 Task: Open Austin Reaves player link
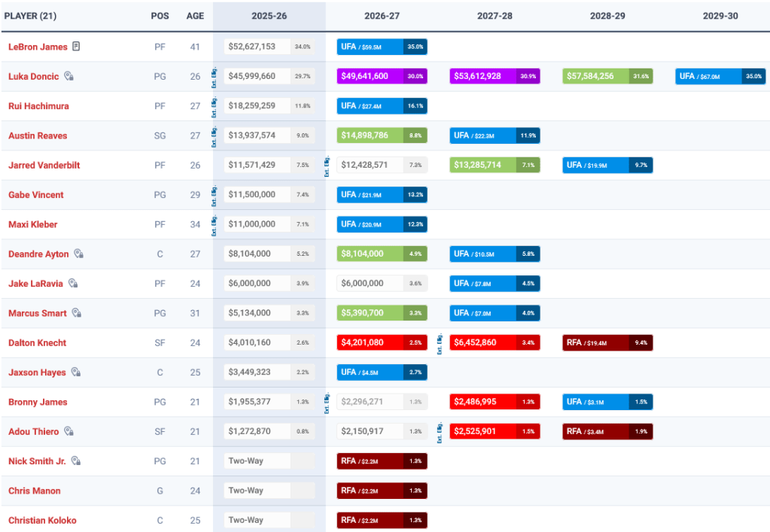[x=38, y=135]
